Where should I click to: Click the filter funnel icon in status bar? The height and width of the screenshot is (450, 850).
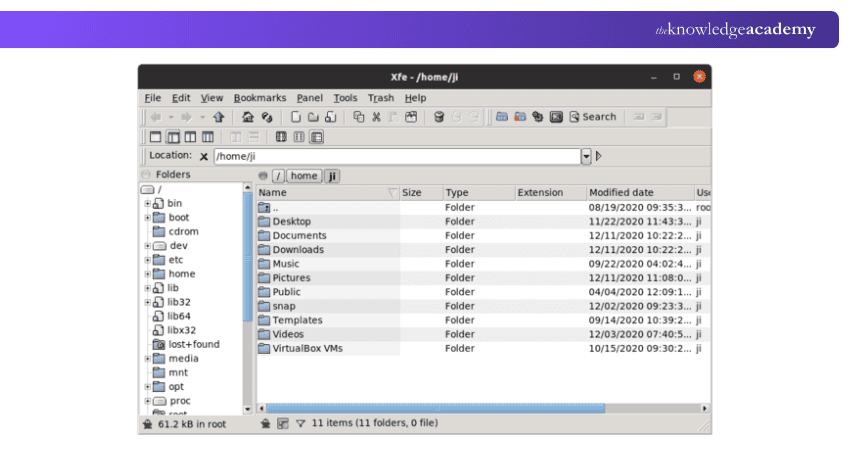click(x=300, y=424)
